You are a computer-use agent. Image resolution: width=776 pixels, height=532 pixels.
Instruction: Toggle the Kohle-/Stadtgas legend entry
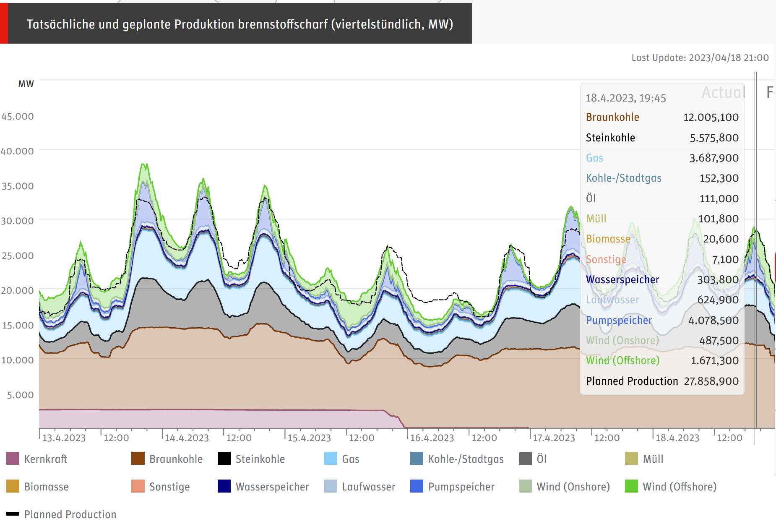(457, 459)
